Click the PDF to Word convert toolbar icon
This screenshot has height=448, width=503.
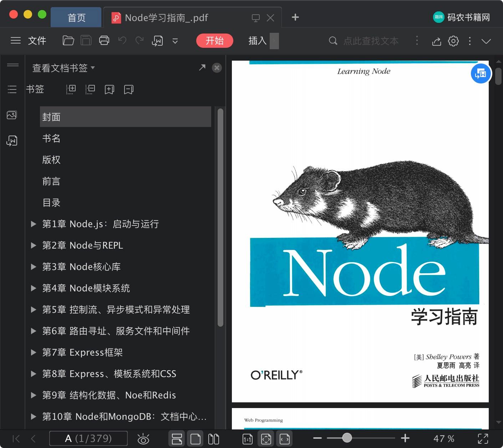point(157,41)
